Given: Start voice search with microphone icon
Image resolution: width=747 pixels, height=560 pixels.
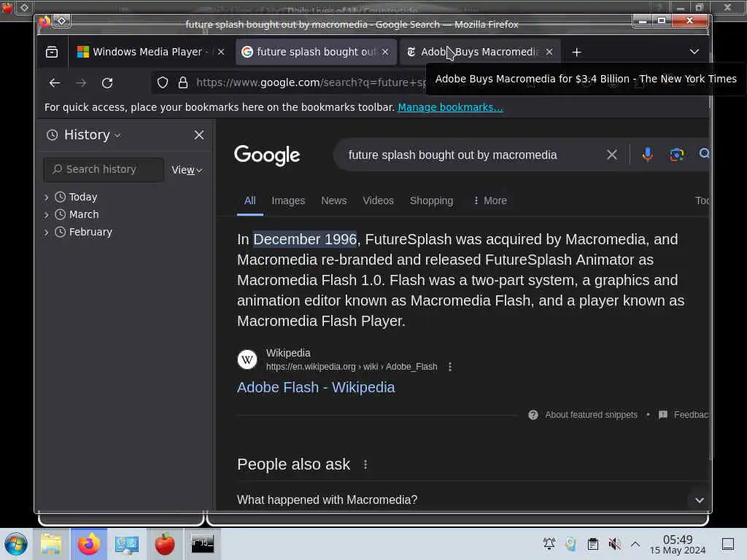Looking at the screenshot, I should [x=647, y=155].
